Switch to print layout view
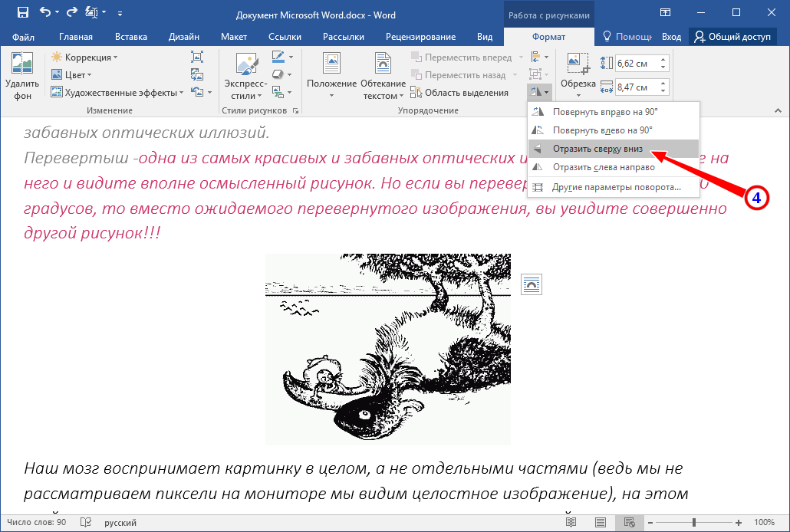This screenshot has height=532, width=790. (600, 523)
